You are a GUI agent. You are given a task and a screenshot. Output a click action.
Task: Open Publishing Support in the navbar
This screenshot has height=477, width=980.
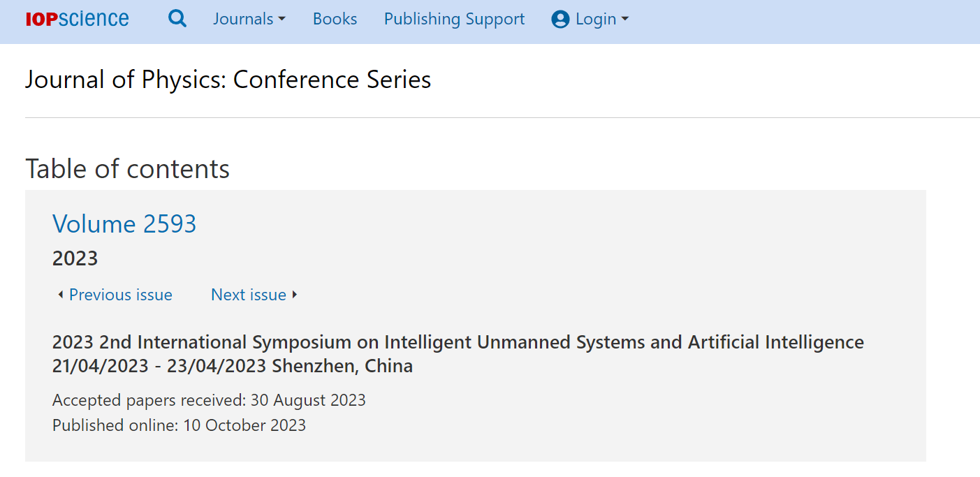coord(454,20)
